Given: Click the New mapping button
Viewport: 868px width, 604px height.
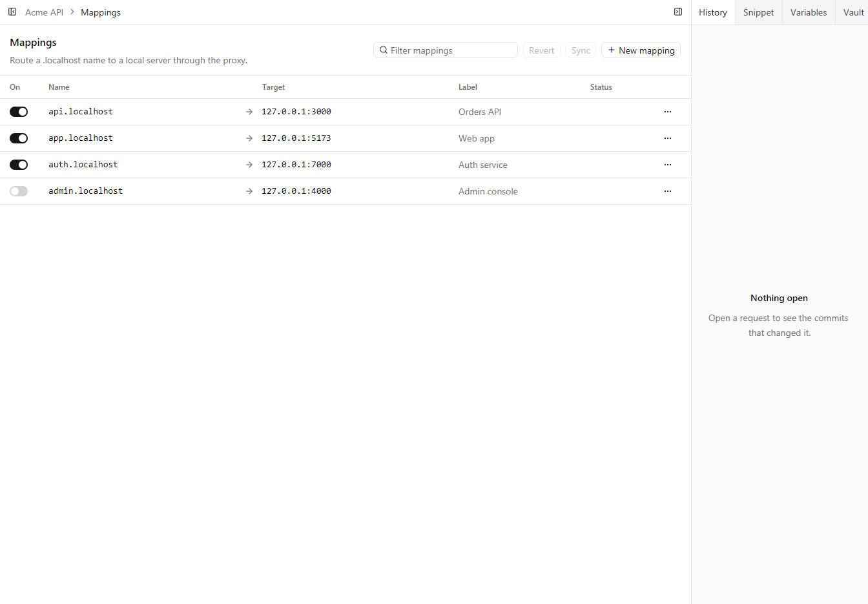Looking at the screenshot, I should point(641,50).
